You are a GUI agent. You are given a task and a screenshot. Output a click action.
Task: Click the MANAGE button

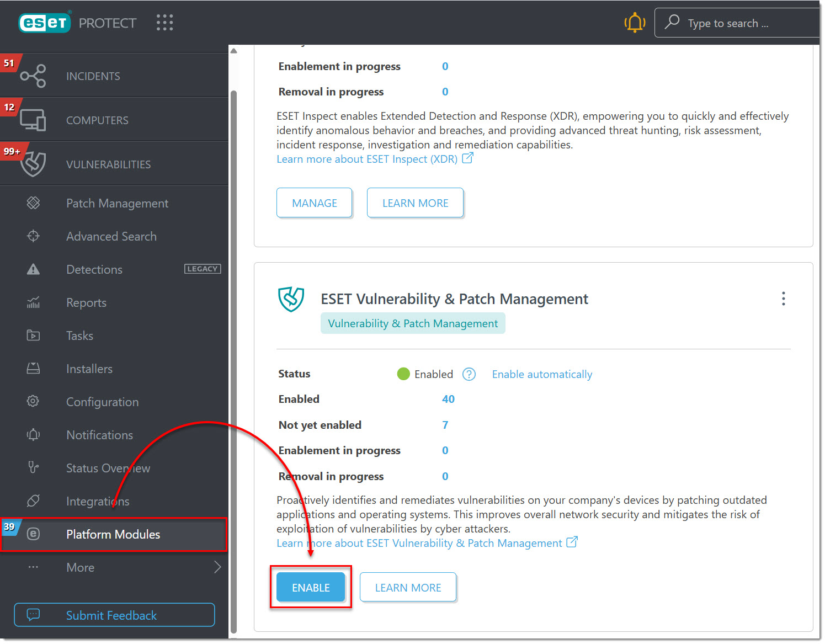tap(315, 203)
